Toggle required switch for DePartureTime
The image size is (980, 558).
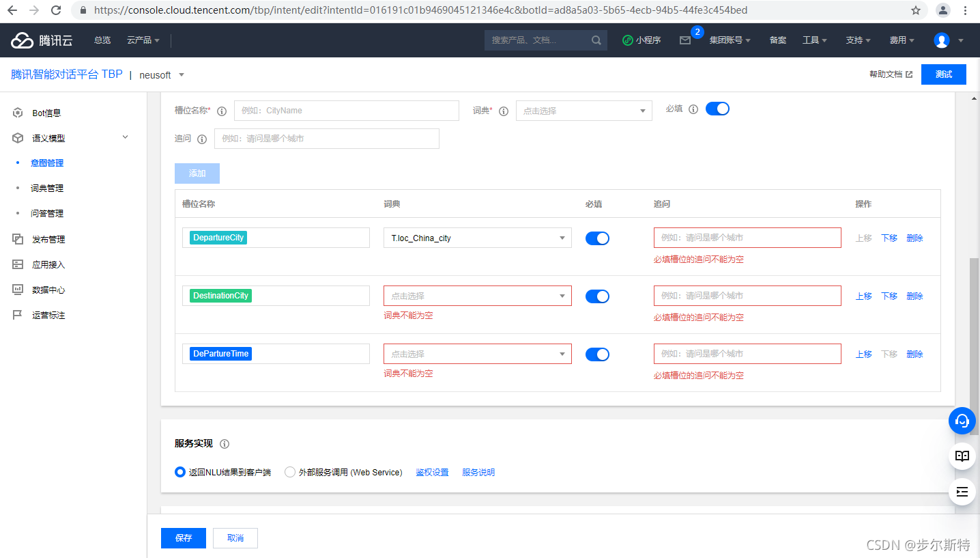(597, 354)
